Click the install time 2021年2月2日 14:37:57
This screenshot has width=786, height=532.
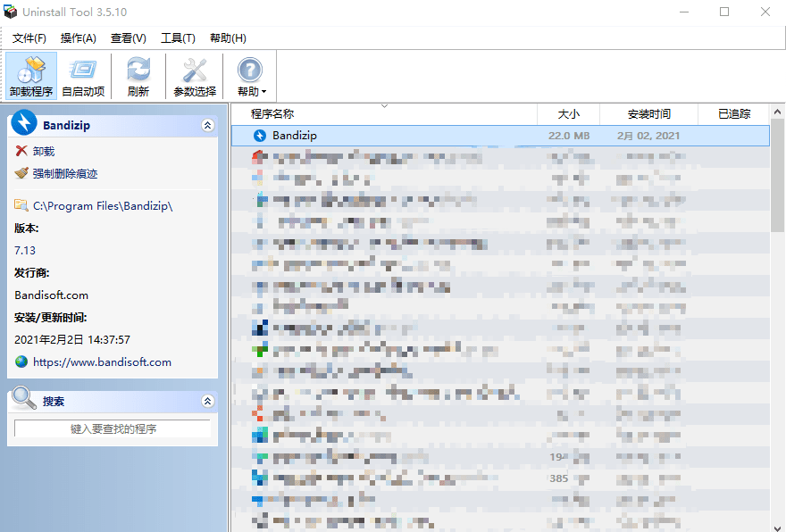[72, 339]
